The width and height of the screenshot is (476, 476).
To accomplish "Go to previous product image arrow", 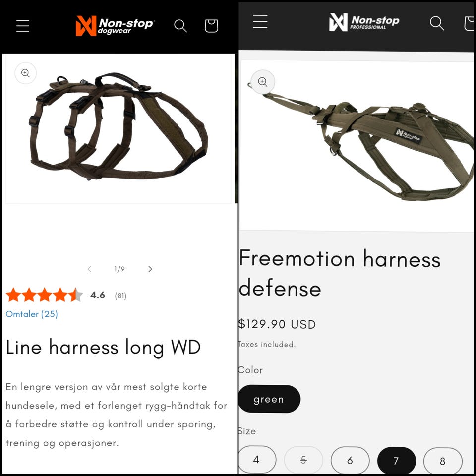I will coord(89,269).
